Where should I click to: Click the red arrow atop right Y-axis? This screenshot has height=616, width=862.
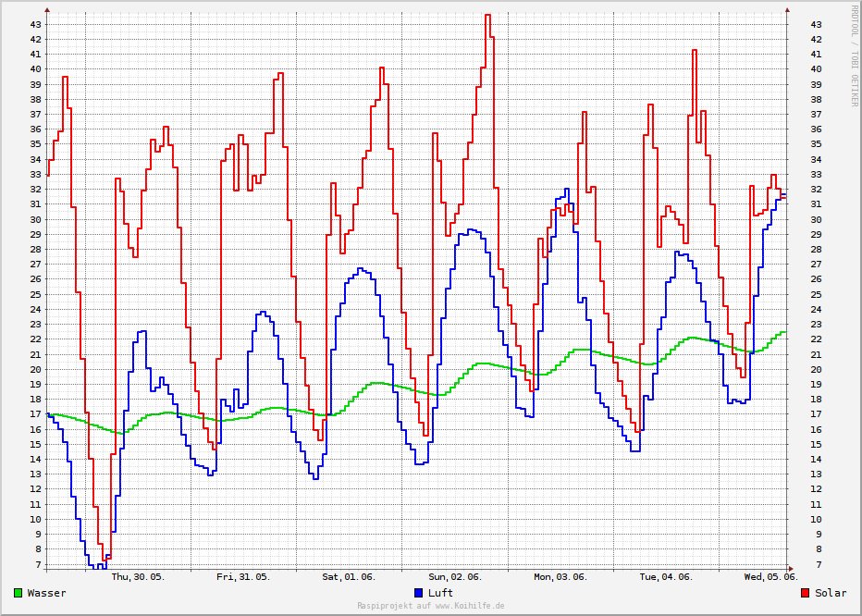click(x=788, y=10)
